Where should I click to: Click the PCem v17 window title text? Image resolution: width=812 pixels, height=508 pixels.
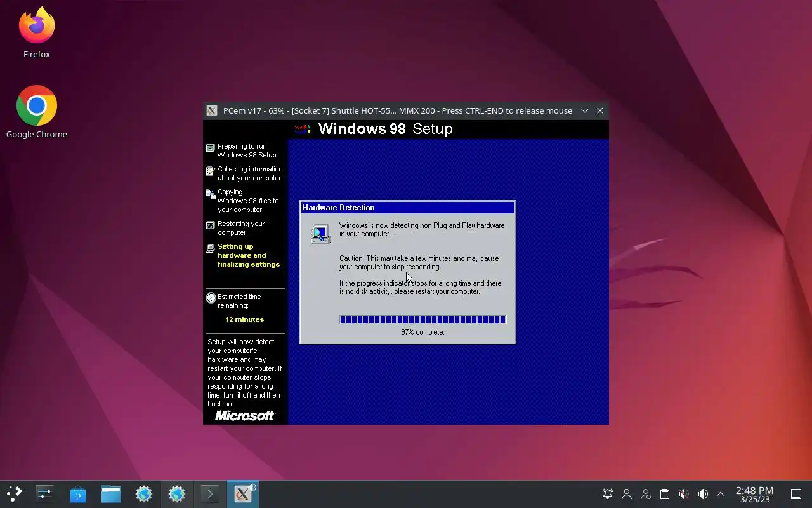tap(398, 110)
